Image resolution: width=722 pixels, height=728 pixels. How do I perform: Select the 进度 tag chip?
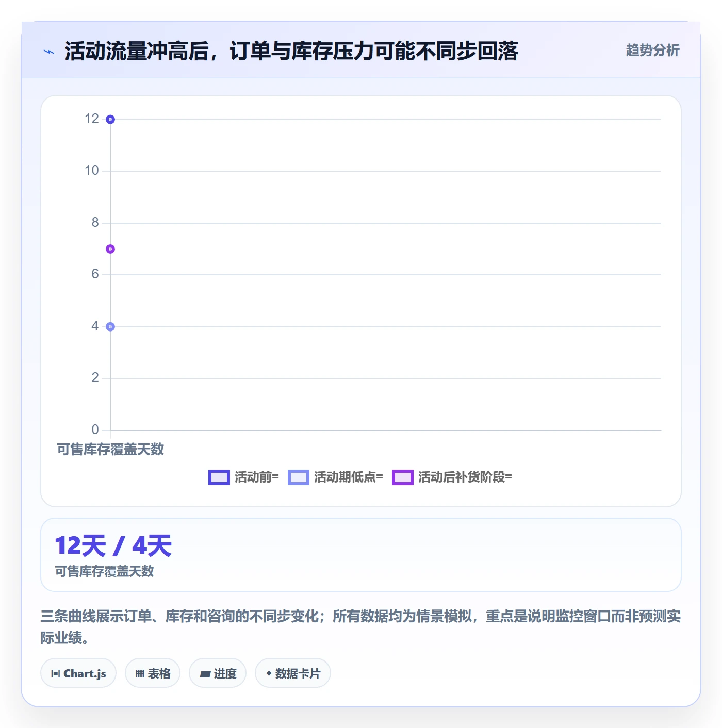point(218,673)
